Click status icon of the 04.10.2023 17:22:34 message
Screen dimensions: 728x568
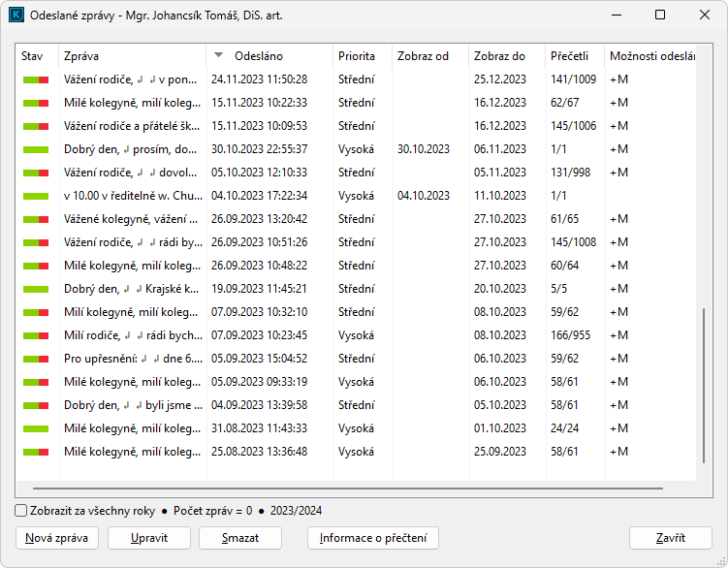pos(36,196)
